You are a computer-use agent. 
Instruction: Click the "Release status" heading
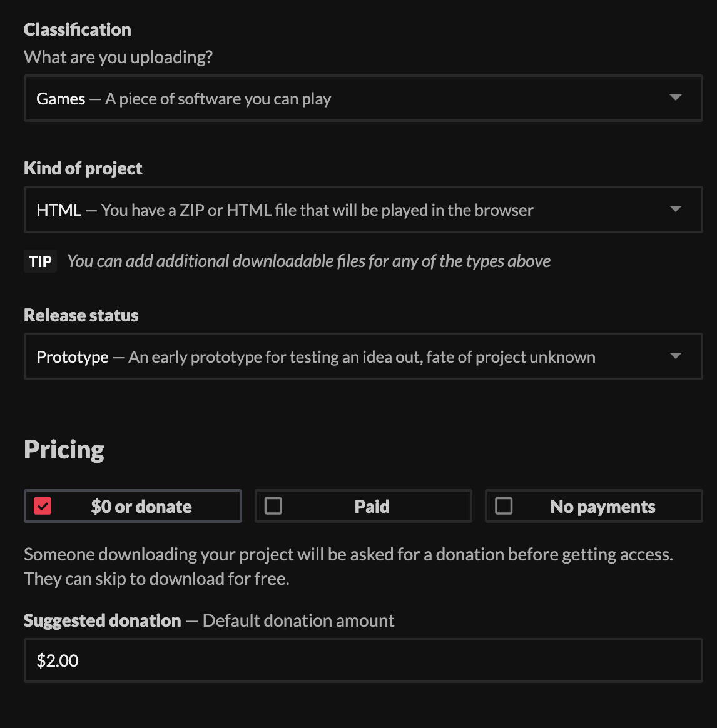pyautogui.click(x=81, y=315)
